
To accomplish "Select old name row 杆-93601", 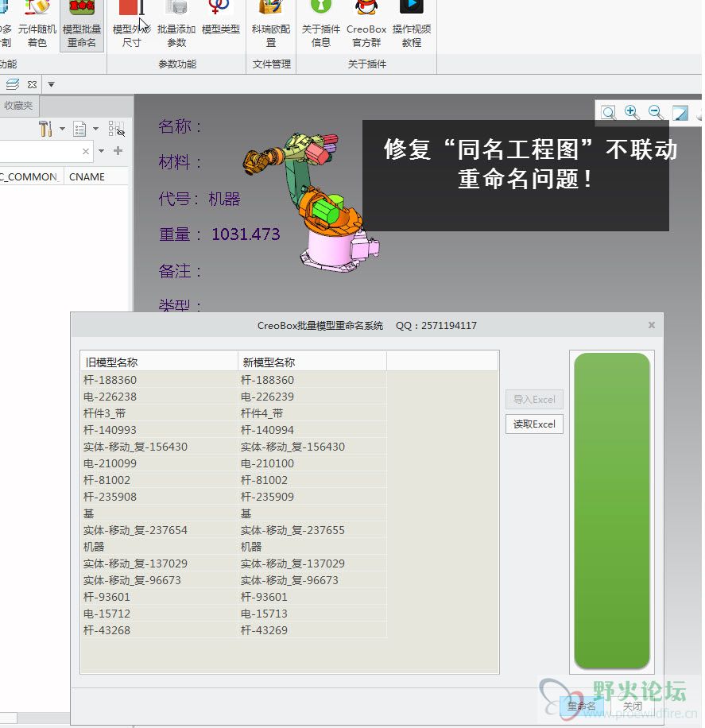I will 159,597.
